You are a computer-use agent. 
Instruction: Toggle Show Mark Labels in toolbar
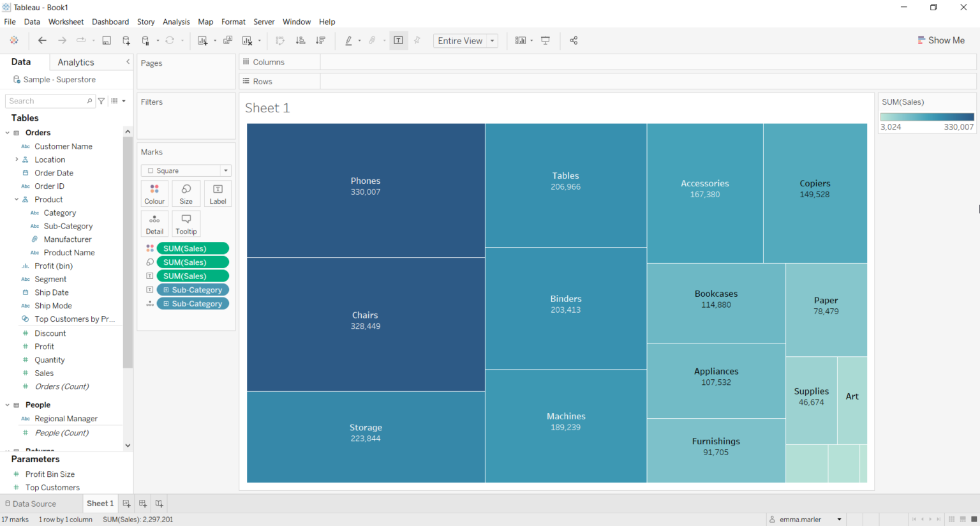[x=398, y=40]
